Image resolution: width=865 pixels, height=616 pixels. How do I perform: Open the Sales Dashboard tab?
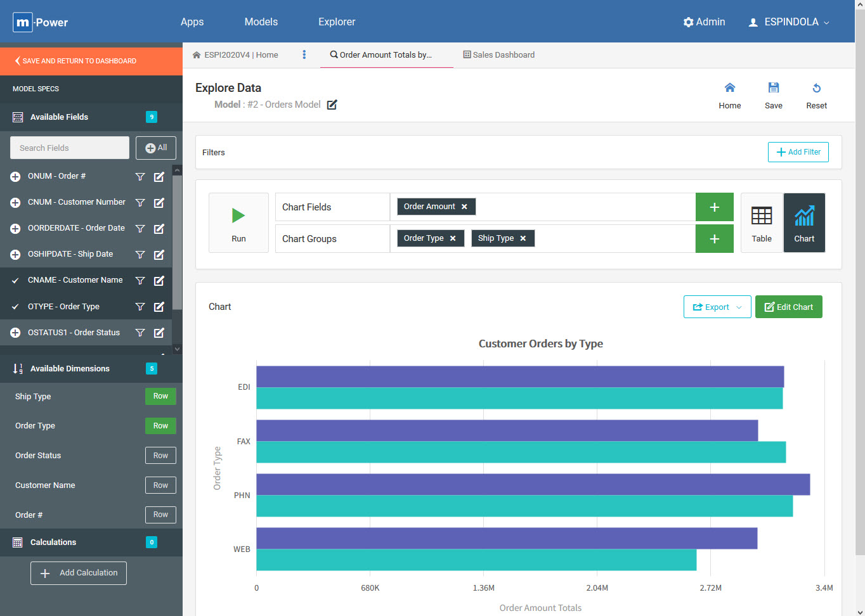click(499, 55)
